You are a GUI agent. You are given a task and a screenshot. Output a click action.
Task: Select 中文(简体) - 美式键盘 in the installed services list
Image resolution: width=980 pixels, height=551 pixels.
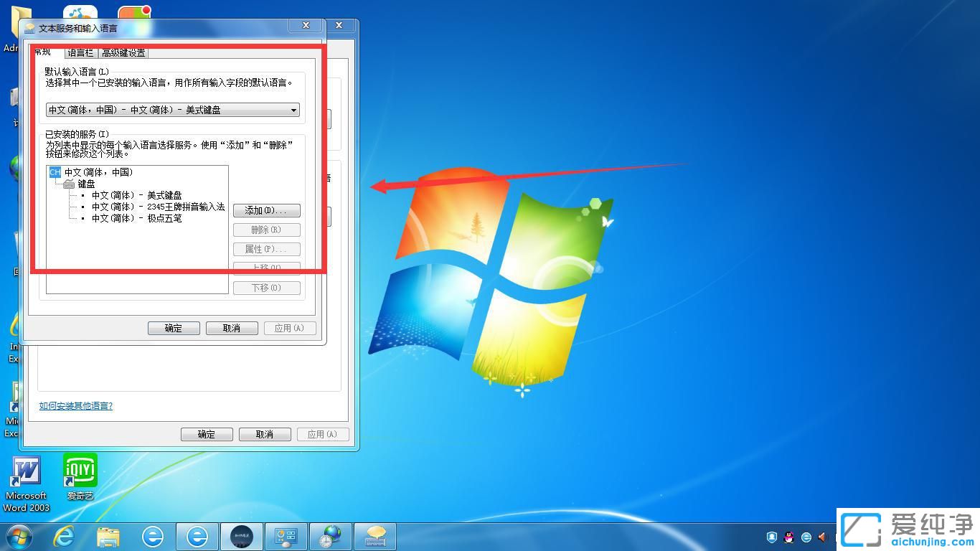137,195
